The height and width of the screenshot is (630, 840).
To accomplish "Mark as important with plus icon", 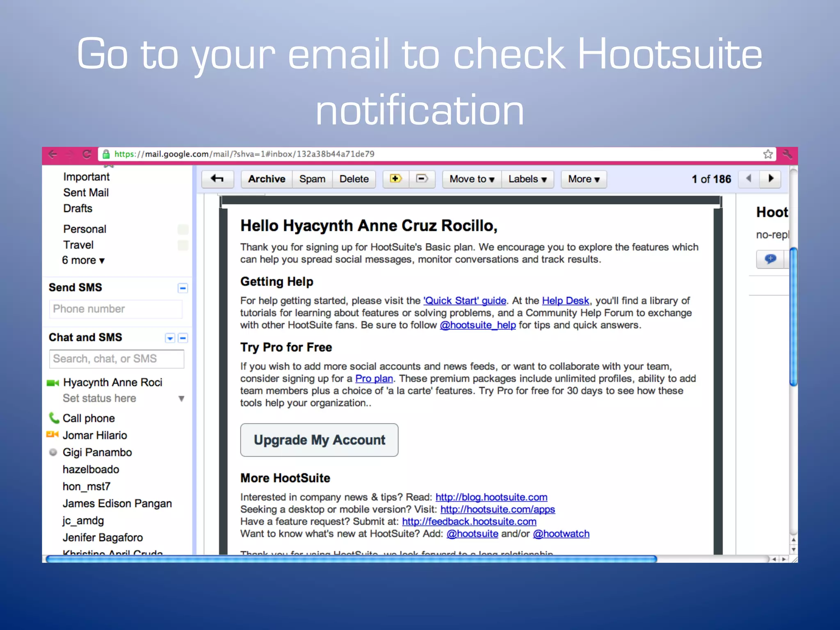I will pos(396,179).
